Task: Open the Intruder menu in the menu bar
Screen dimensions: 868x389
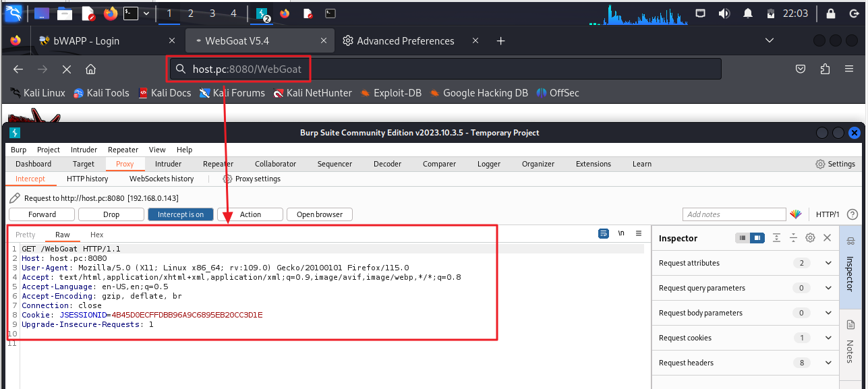Action: tap(84, 150)
